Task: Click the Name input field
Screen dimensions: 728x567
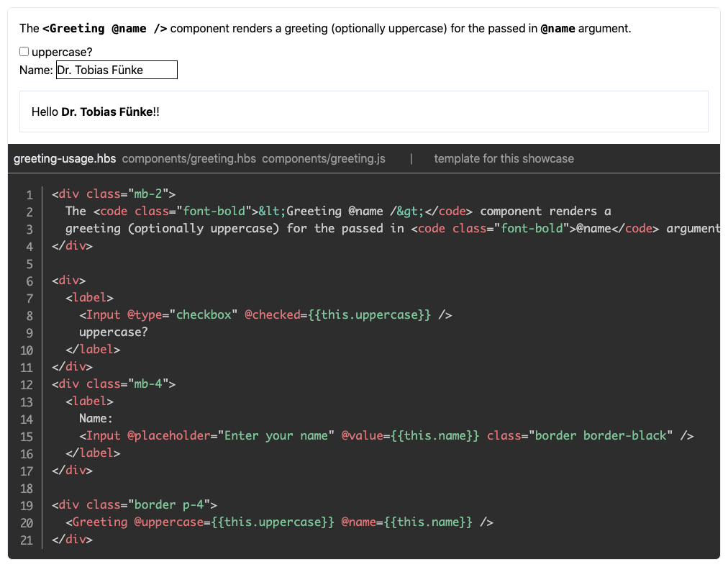Action: (x=117, y=70)
